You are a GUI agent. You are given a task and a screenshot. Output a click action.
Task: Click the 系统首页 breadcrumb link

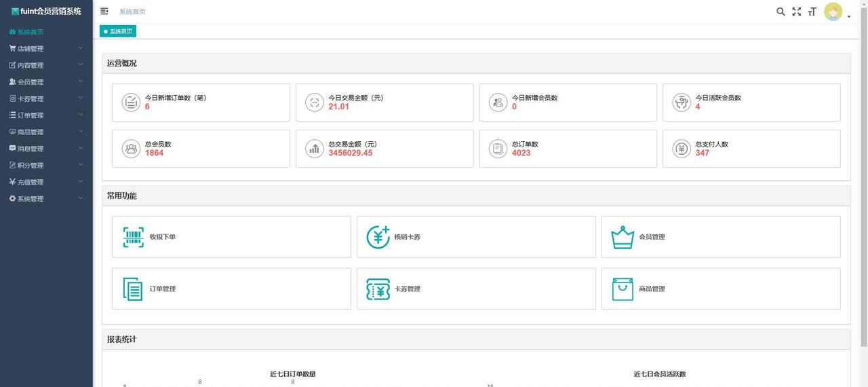pos(132,12)
